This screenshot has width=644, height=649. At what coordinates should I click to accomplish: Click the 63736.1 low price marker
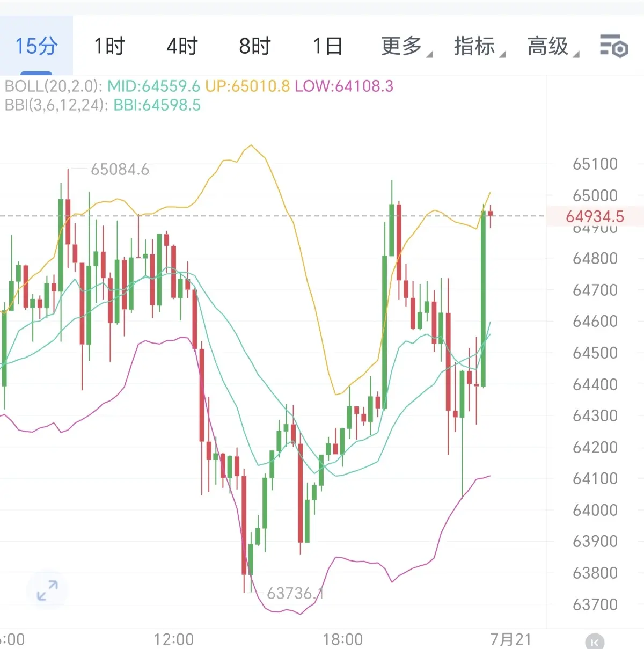pyautogui.click(x=295, y=594)
